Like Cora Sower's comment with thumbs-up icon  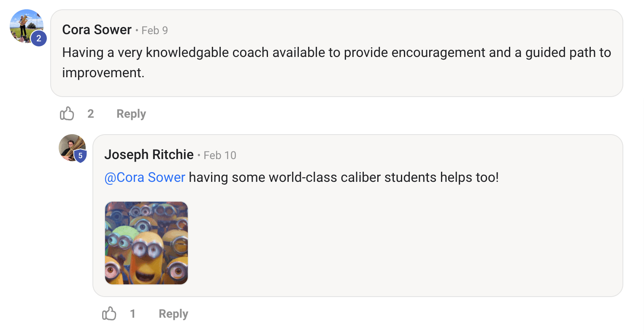point(67,113)
